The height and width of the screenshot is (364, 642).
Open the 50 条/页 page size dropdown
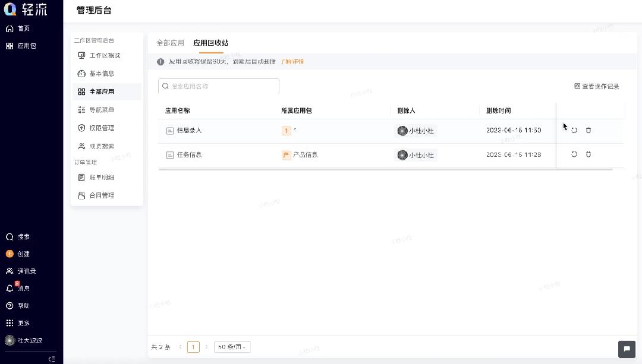click(x=232, y=347)
